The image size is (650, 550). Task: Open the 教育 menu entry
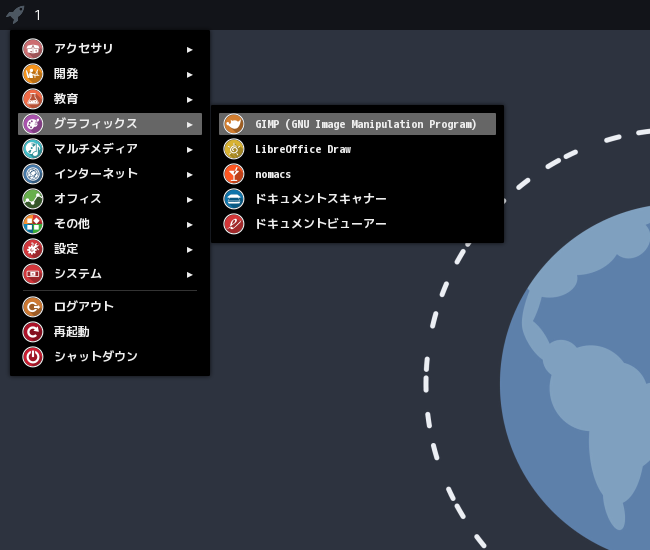[x=110, y=99]
